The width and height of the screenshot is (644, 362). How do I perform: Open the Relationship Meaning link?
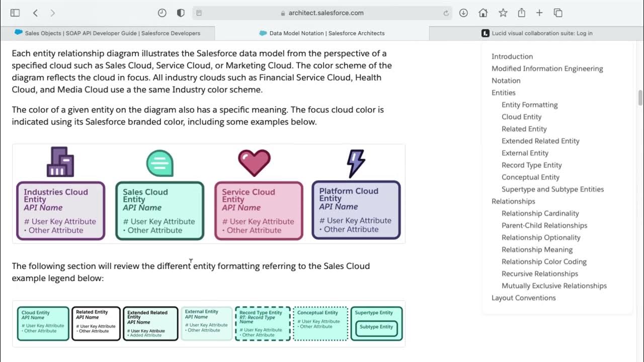(537, 249)
